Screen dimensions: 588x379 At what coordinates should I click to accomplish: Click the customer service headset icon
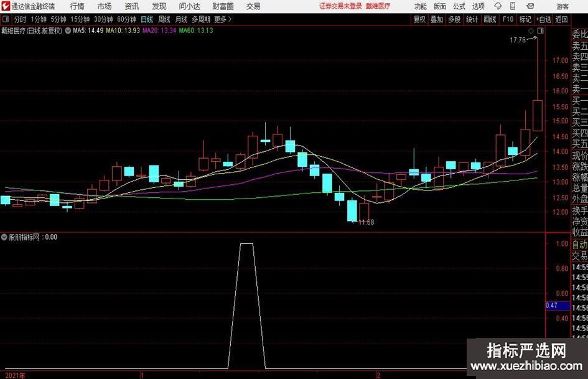(x=498, y=6)
